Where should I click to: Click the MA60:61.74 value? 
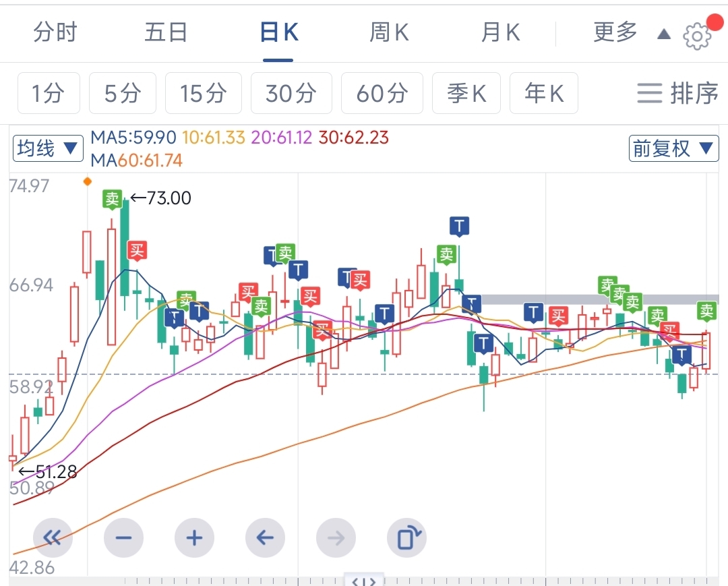pyautogui.click(x=136, y=160)
